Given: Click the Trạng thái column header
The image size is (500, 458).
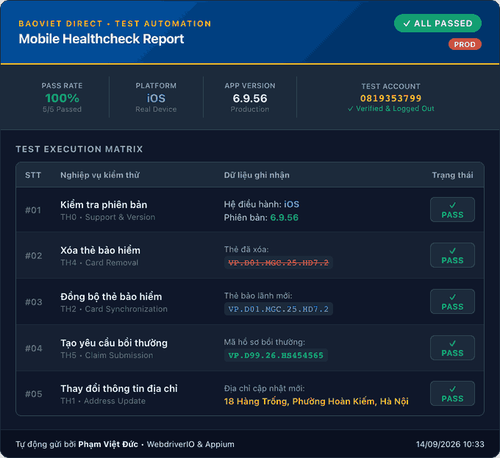Looking at the screenshot, I should pos(452,175).
